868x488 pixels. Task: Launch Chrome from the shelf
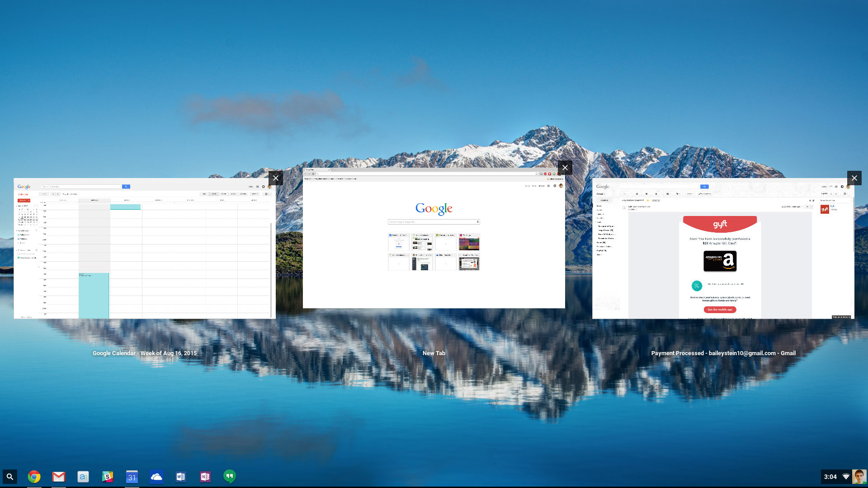point(34,477)
